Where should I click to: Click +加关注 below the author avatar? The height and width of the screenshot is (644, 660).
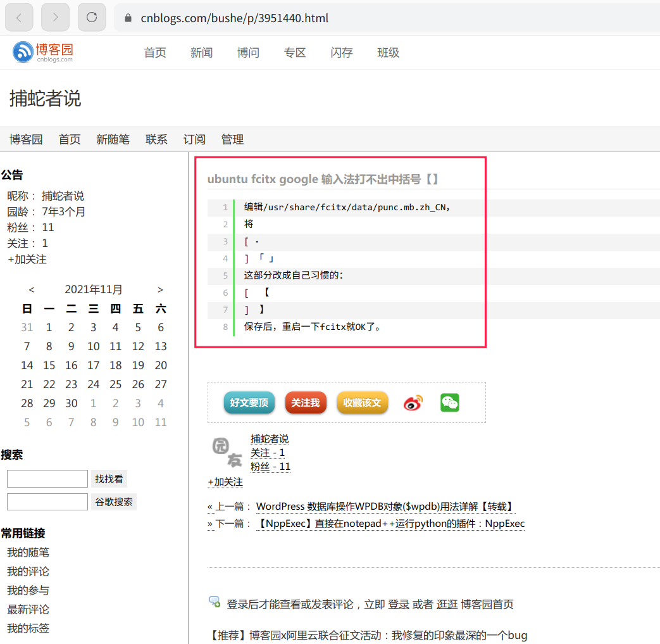point(225,482)
